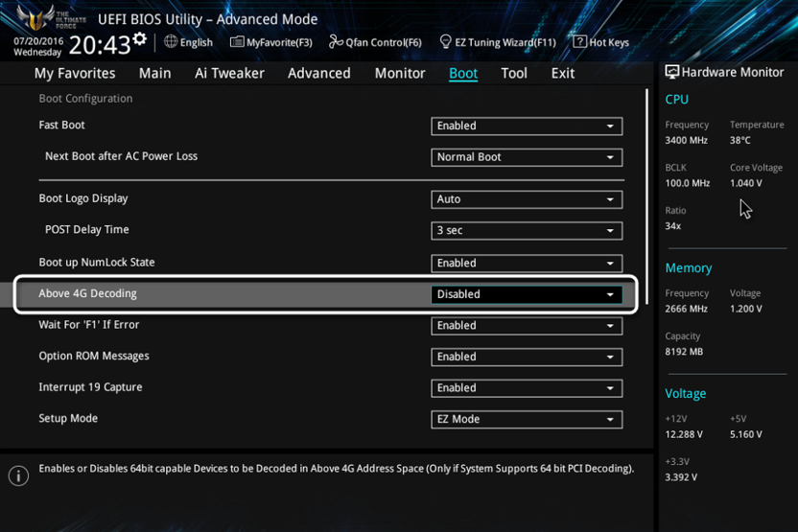Screen dimensions: 798x532
Task: Open MyFavorite(F3) list icon
Action: pyautogui.click(x=237, y=42)
